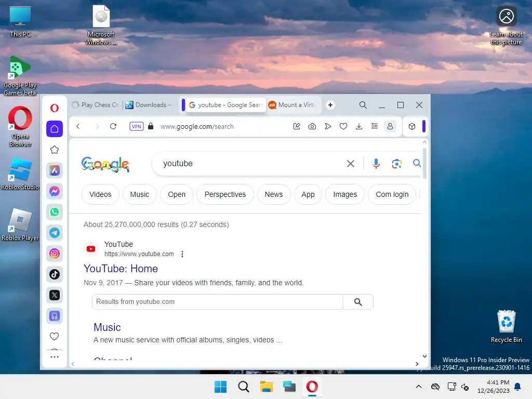Search by image with Google Lens
Viewport: 532px width, 399px height.
(x=396, y=164)
